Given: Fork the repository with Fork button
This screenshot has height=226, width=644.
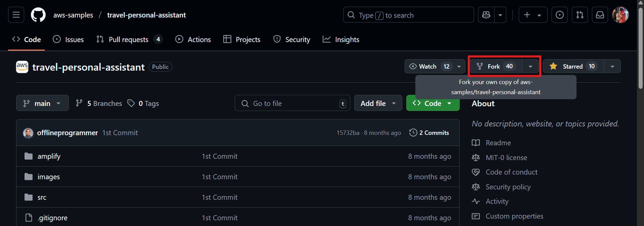Looking at the screenshot, I should tap(496, 66).
